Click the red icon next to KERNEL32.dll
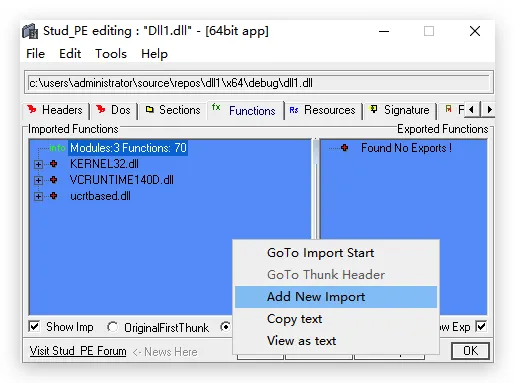Screen dimensions: 515x383 pos(53,164)
